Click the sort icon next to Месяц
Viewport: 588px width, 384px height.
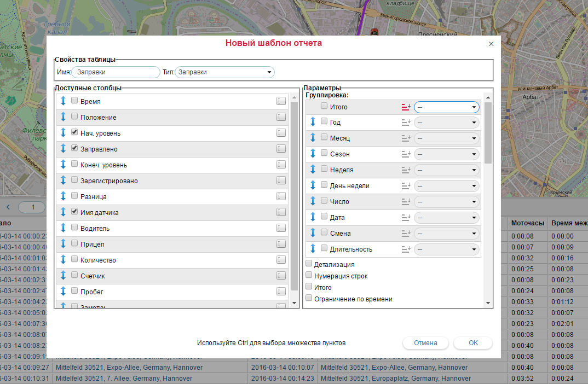point(406,139)
